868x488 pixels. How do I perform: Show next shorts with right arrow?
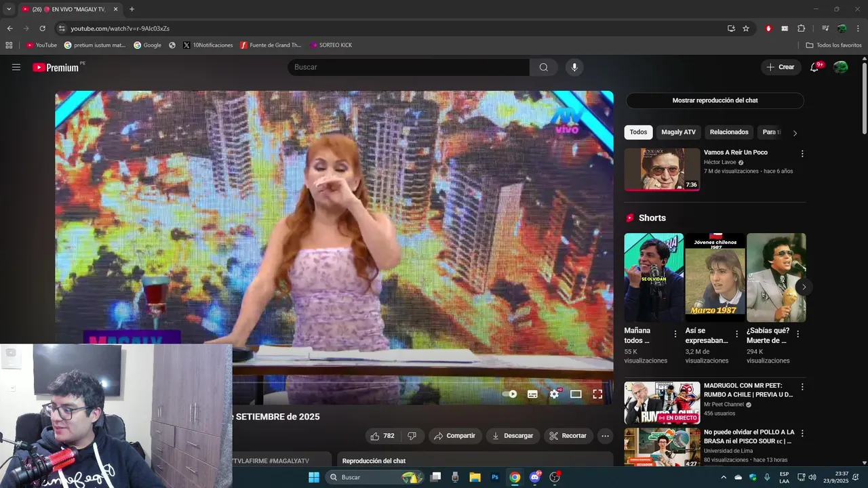tap(804, 287)
